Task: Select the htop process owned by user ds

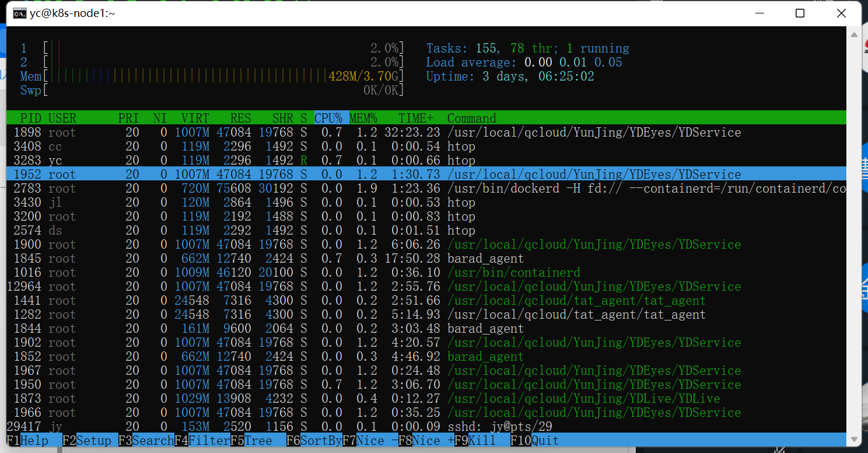Action: click(x=426, y=231)
